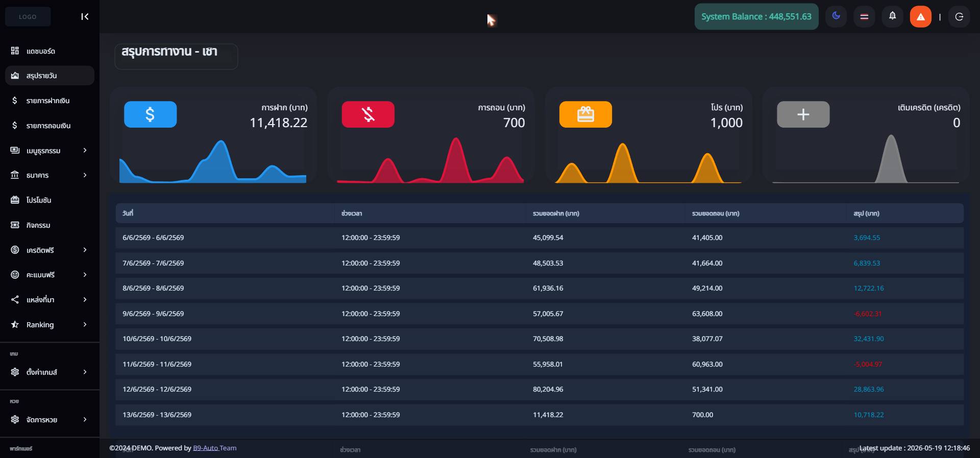Expand the จัดการหวย submenu chevron
Viewport: 980px width, 458px height.
pyautogui.click(x=85, y=420)
